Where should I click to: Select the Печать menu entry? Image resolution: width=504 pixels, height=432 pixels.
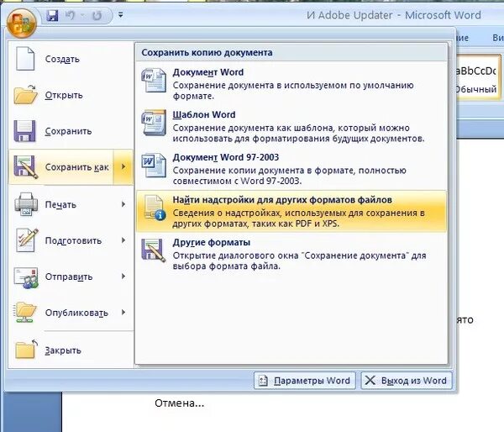pos(71,204)
